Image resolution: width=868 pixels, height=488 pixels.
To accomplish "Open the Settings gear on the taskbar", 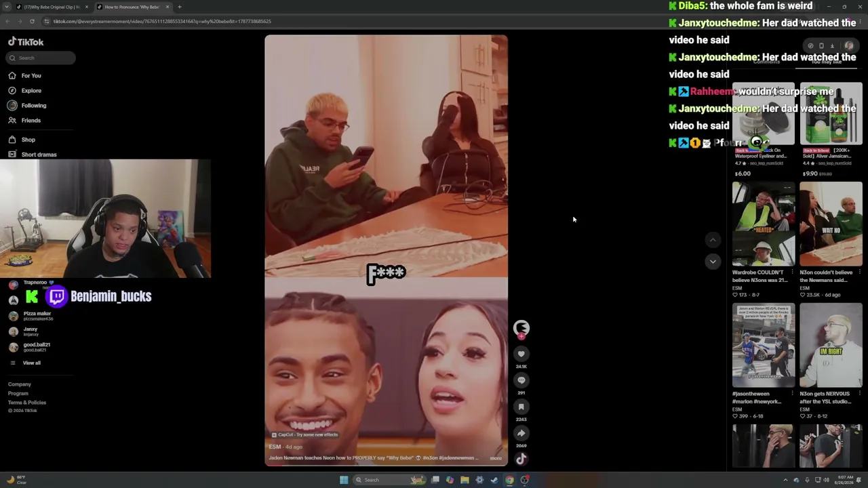I will tap(479, 480).
